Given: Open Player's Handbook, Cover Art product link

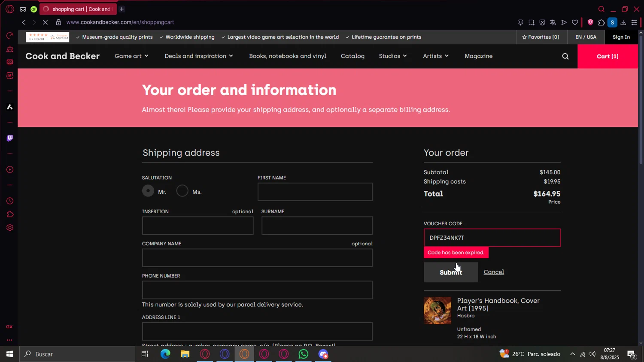Looking at the screenshot, I should click(x=498, y=304).
